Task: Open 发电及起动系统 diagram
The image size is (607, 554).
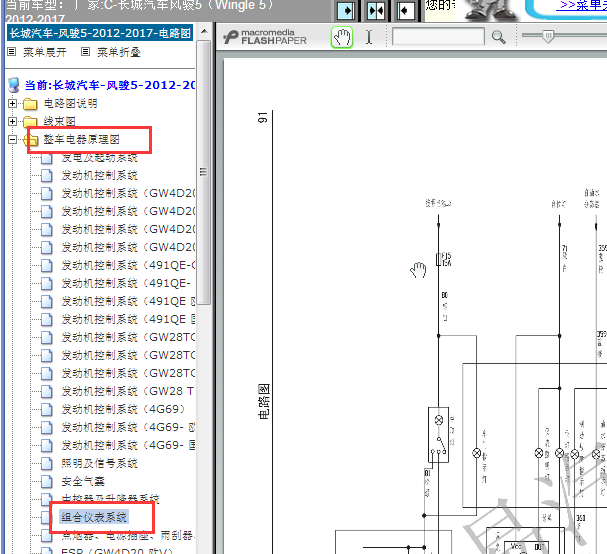Action: click(x=99, y=158)
